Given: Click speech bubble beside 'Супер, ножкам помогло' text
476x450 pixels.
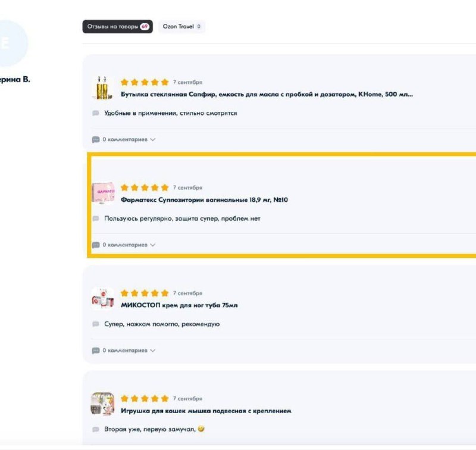Looking at the screenshot, I should point(96,324).
